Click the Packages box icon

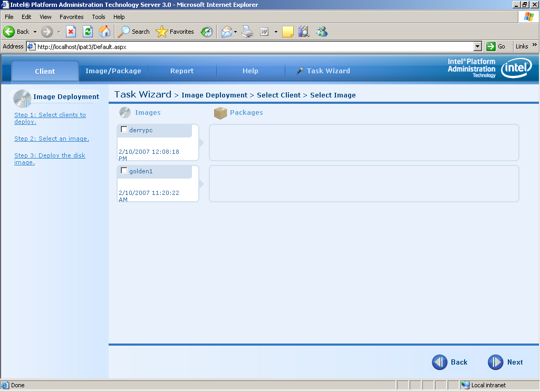pos(220,113)
